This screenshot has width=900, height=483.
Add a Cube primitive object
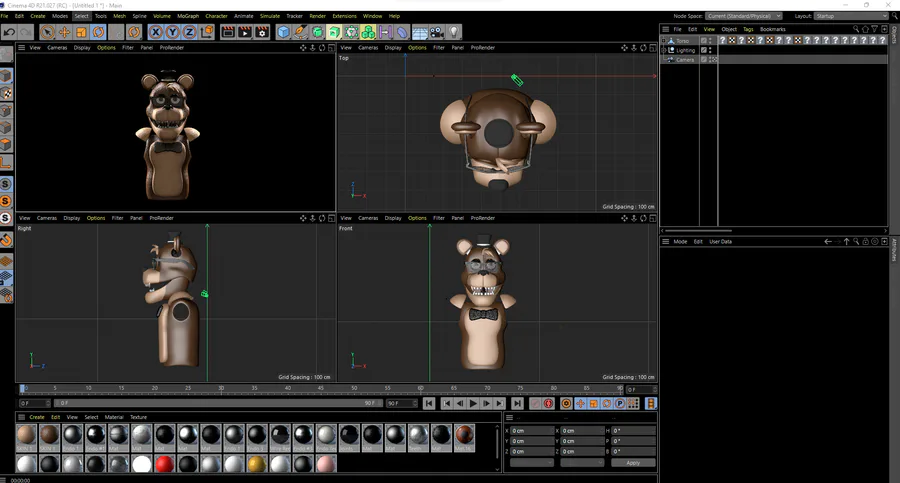[283, 32]
